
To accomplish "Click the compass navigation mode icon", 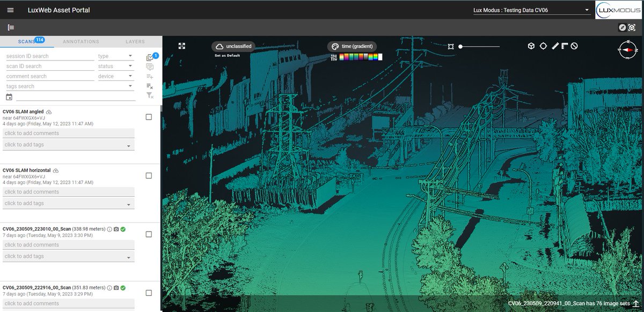I will click(x=623, y=27).
